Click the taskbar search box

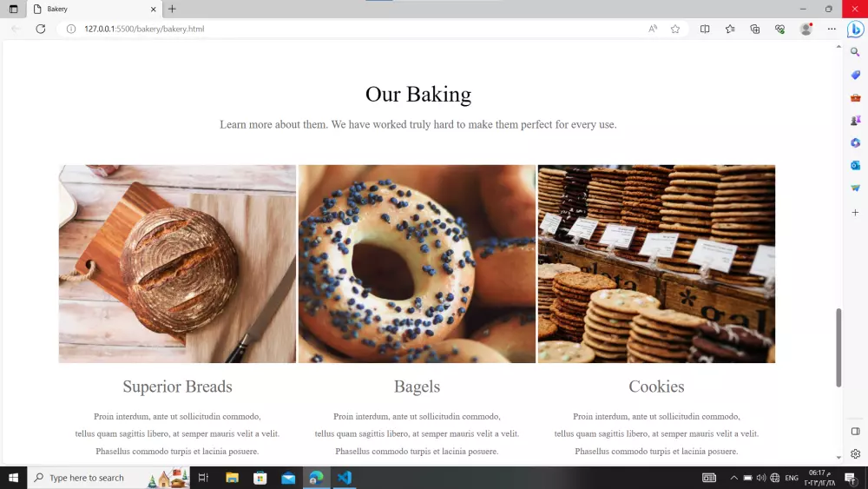(108, 478)
